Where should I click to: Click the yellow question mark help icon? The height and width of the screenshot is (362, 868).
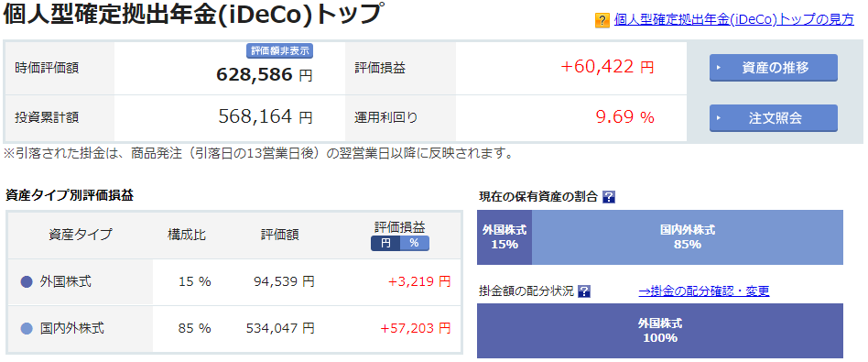coord(602,20)
